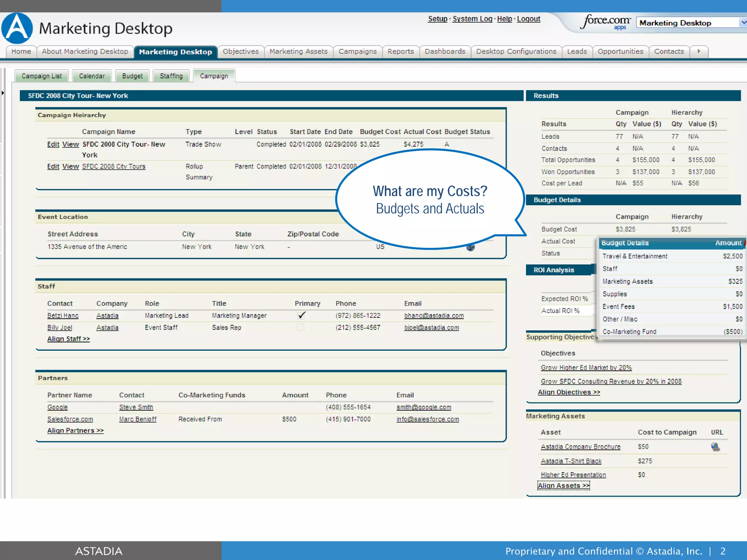Viewport: 747px width, 560px height.
Task: Switch to the Home tab
Action: (x=21, y=51)
